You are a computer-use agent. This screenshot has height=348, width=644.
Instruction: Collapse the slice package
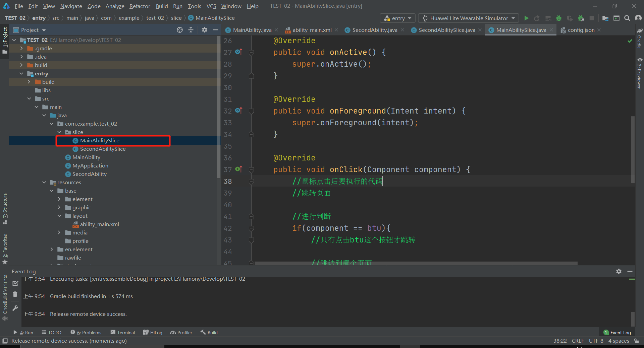pos(59,132)
